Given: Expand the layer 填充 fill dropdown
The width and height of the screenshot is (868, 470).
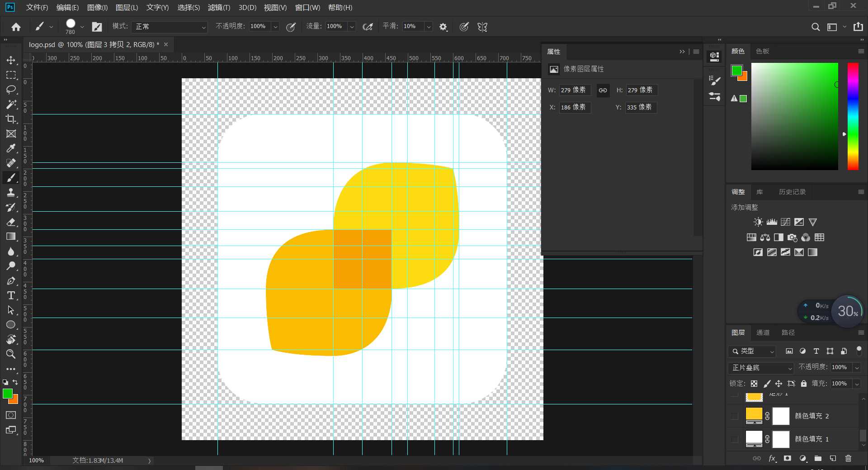Looking at the screenshot, I should [857, 384].
